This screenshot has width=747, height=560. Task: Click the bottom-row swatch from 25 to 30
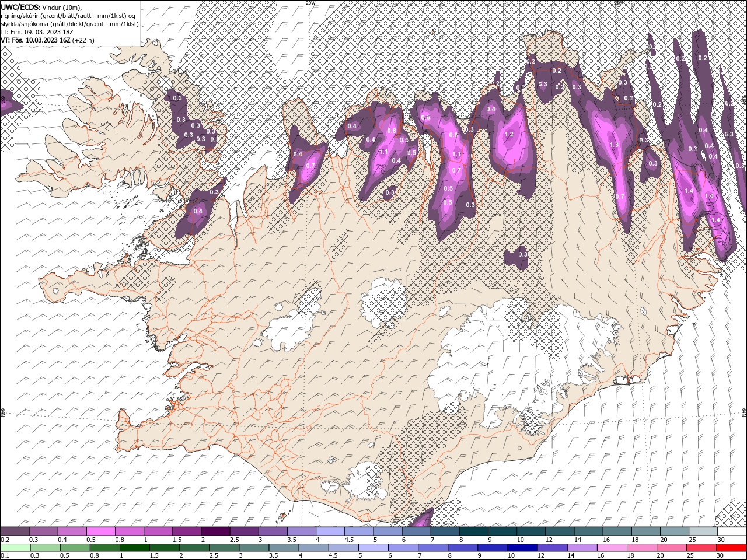[x=702, y=548]
